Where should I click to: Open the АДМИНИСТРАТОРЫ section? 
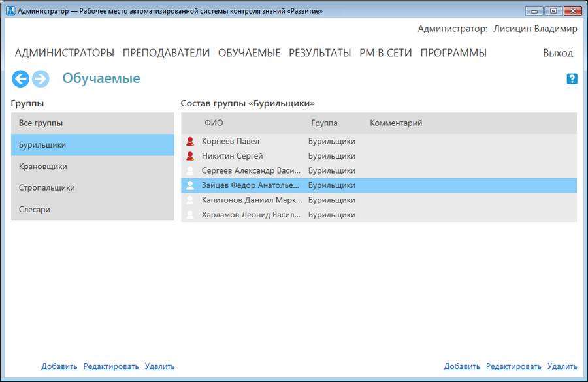[65, 53]
